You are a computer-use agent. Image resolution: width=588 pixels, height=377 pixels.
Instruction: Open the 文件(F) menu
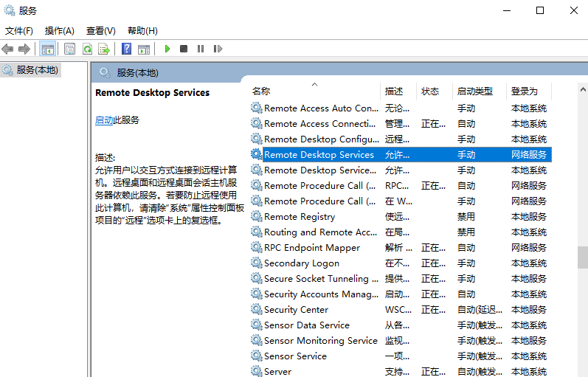18,31
